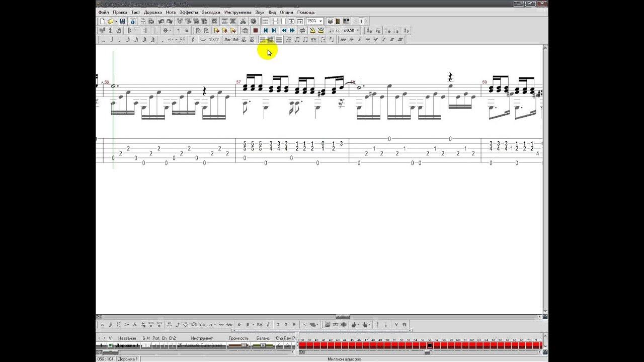Viewport: 644px width, 362px height.
Task: Open the score information icon
Action: point(132,21)
